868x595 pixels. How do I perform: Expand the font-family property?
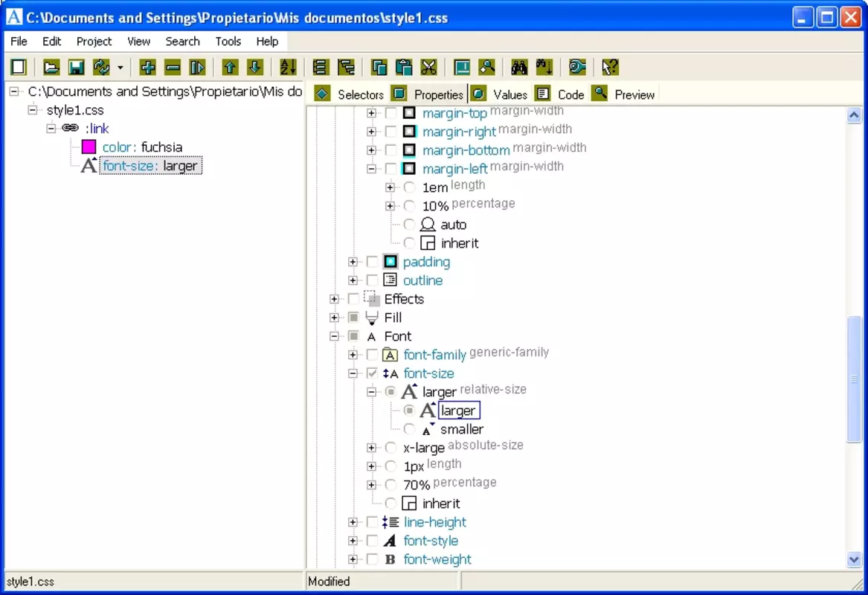coord(353,355)
